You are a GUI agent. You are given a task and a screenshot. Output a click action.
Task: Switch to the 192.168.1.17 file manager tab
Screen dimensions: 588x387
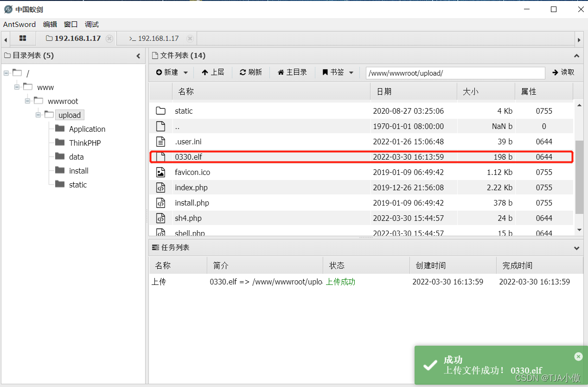coord(73,39)
